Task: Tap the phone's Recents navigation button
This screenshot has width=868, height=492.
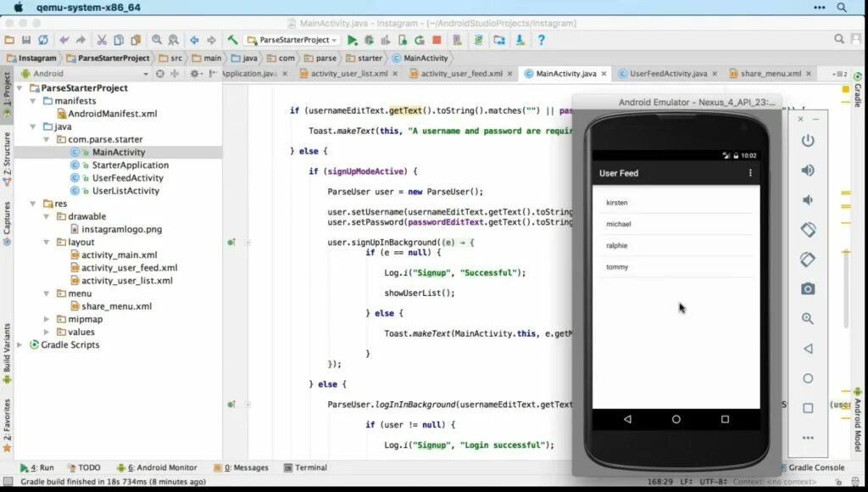Action: click(x=725, y=419)
